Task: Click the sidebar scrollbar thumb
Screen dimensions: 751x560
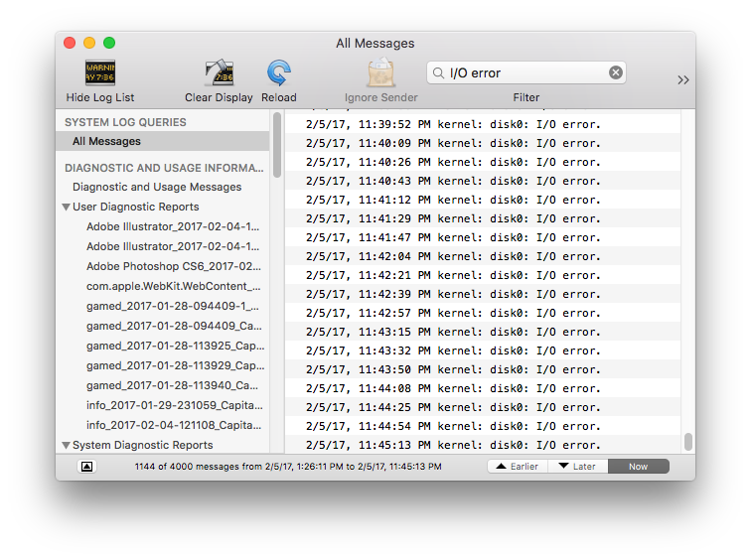Action: coord(277,145)
